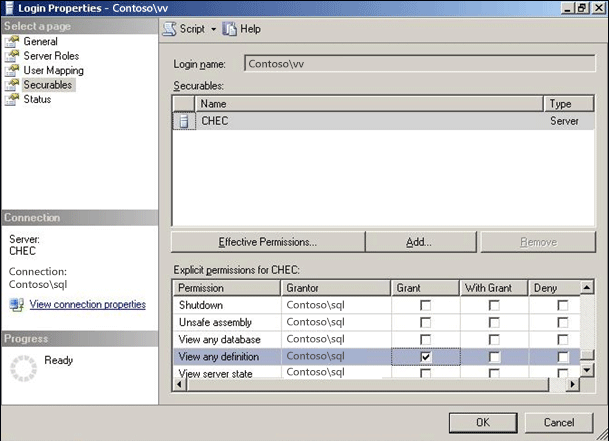
Task: Click the CHEC server row icon
Action: coord(184,121)
